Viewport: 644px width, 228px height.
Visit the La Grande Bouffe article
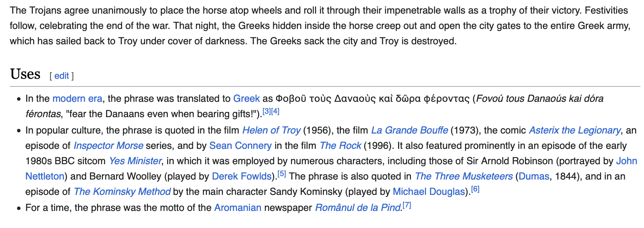(409, 130)
